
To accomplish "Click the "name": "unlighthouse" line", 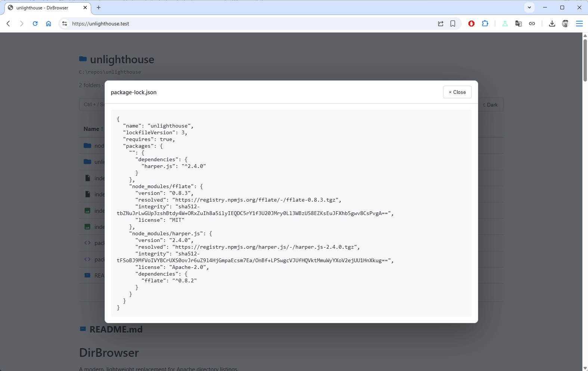I will 158,126.
